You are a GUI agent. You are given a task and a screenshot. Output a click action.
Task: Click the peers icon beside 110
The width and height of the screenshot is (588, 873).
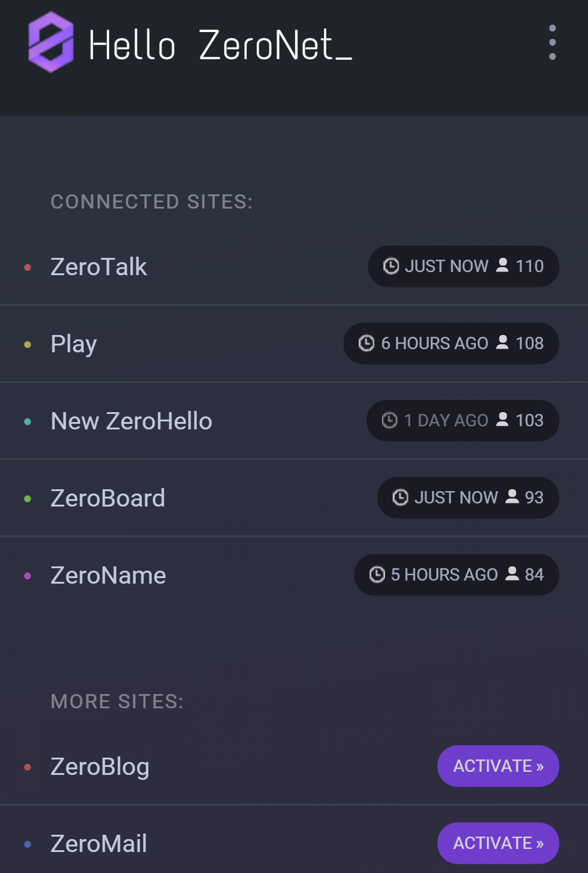pyautogui.click(x=503, y=265)
